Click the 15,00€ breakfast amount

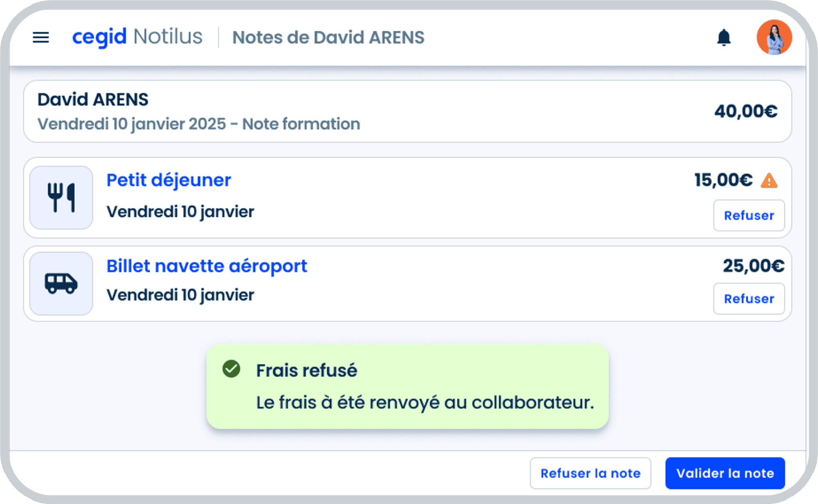723,180
